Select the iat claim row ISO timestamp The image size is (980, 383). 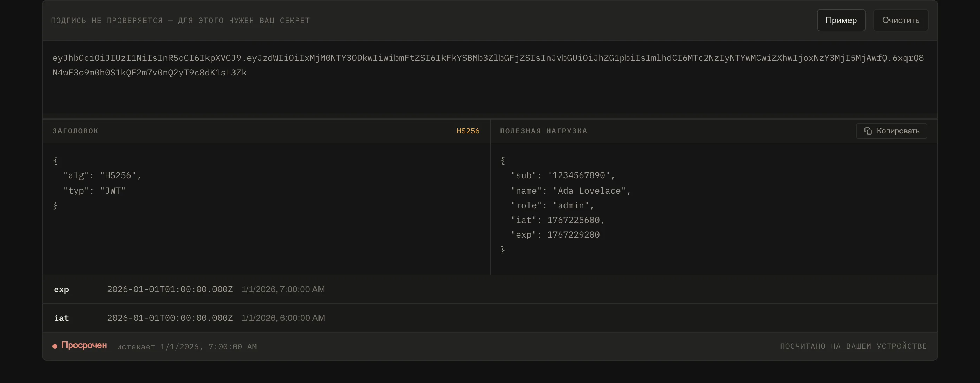[170, 318]
